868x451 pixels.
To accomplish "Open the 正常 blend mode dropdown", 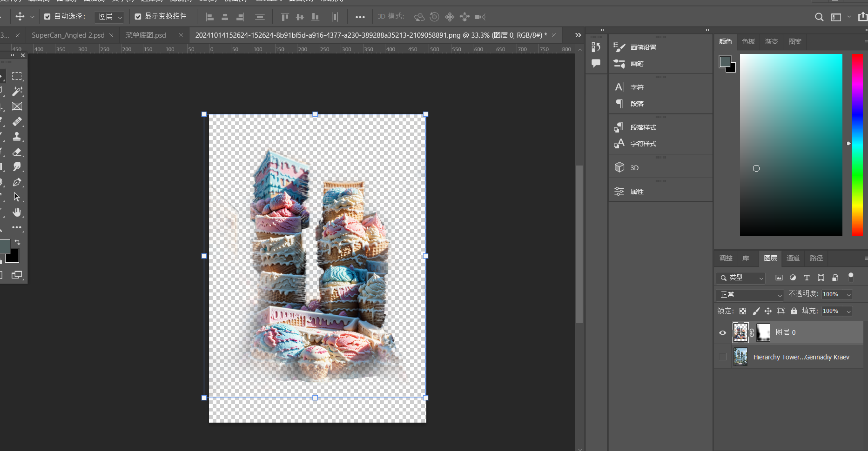I will [750, 295].
